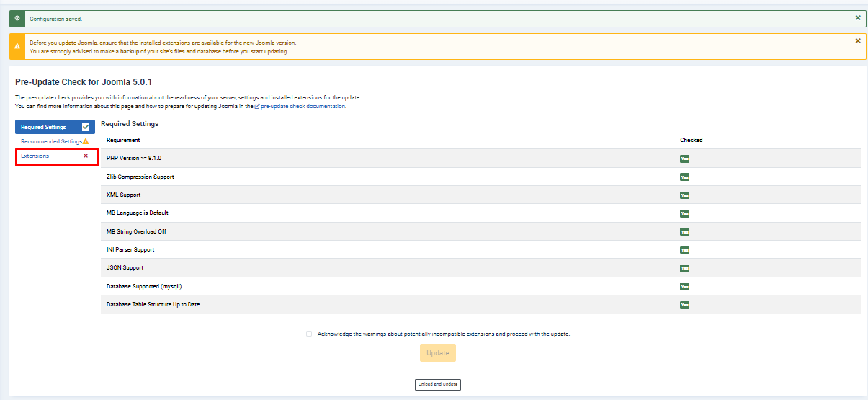This screenshot has width=868, height=400.
Task: Click the 'Upload and Update' button
Action: (x=438, y=384)
